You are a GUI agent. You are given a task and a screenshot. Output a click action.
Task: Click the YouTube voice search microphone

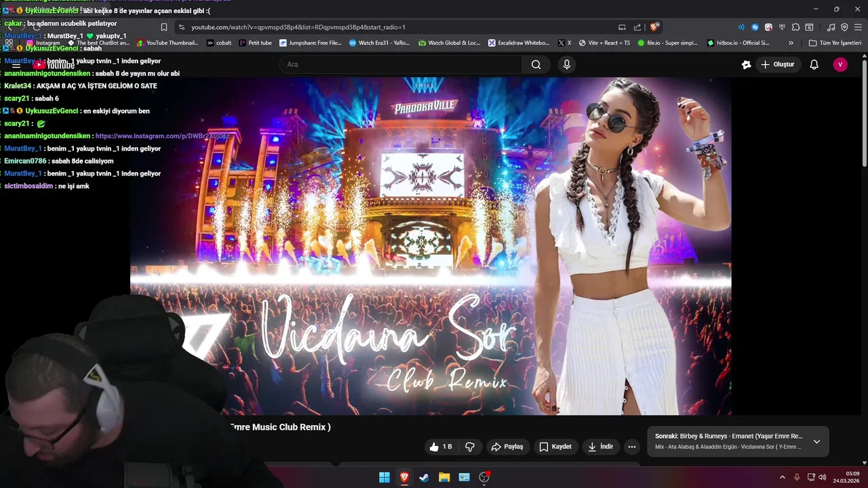tap(567, 64)
